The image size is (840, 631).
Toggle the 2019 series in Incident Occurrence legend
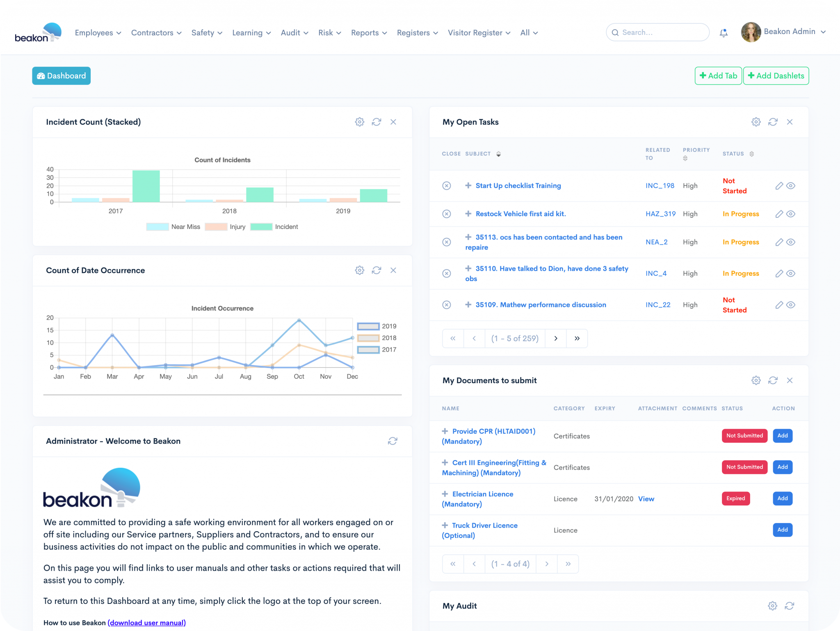pyautogui.click(x=368, y=326)
